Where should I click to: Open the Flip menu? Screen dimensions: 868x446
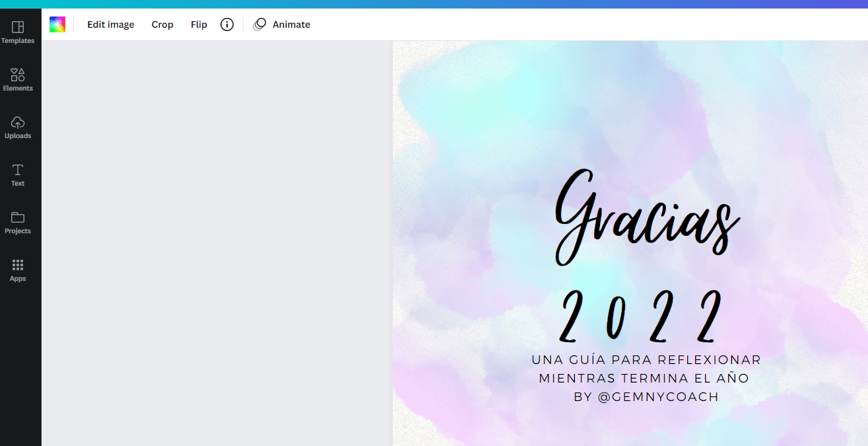(199, 24)
